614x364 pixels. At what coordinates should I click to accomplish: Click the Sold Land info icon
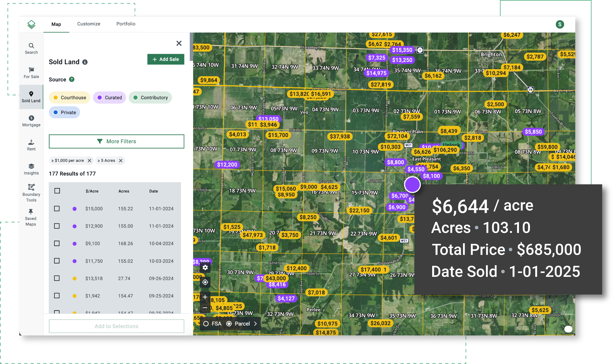[85, 62]
